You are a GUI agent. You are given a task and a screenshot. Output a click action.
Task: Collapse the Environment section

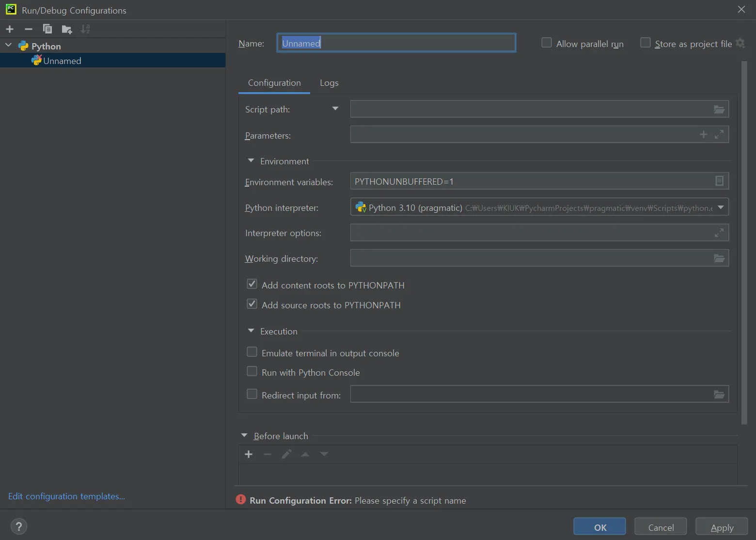click(x=251, y=161)
